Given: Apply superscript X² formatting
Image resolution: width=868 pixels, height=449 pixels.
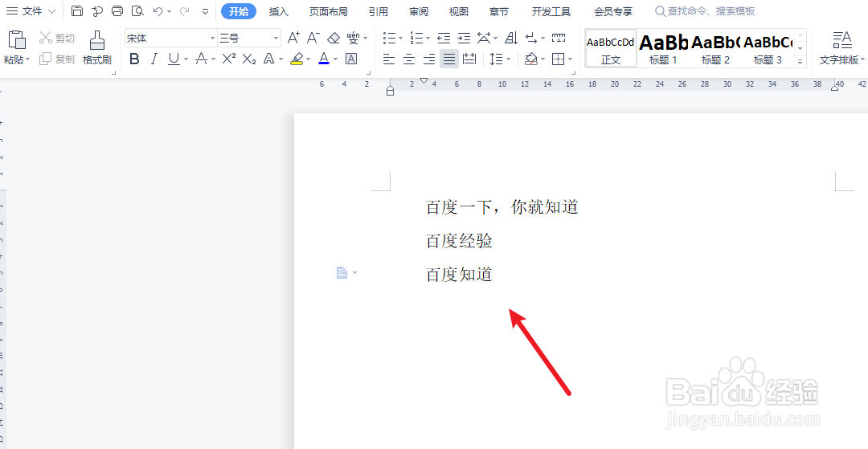Looking at the screenshot, I should [x=228, y=59].
